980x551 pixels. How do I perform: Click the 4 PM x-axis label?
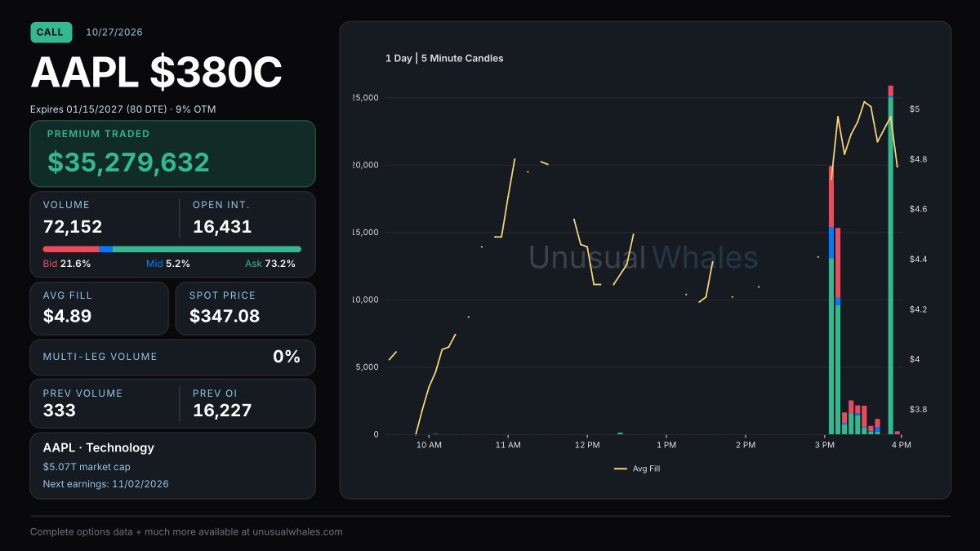[901, 445]
